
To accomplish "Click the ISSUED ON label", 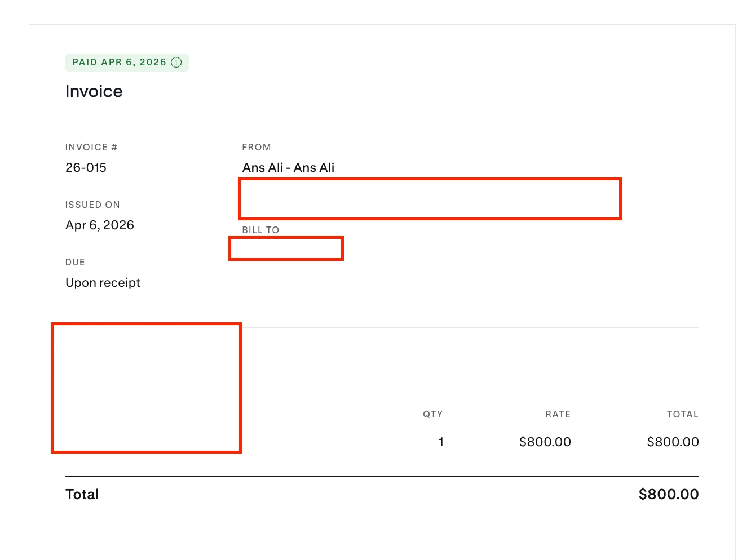I will pyautogui.click(x=92, y=205).
